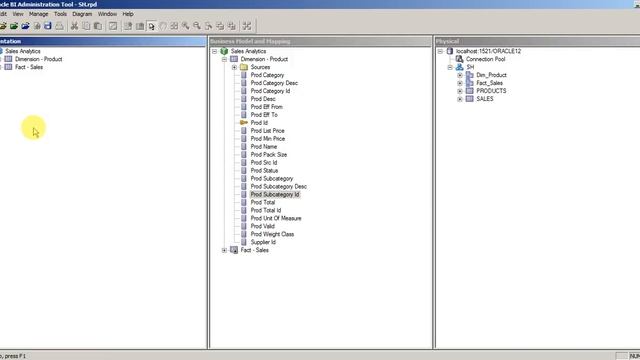Viewport: 640px width, 360px height.
Task: Select the Prod Src Id column
Action: (x=264, y=162)
